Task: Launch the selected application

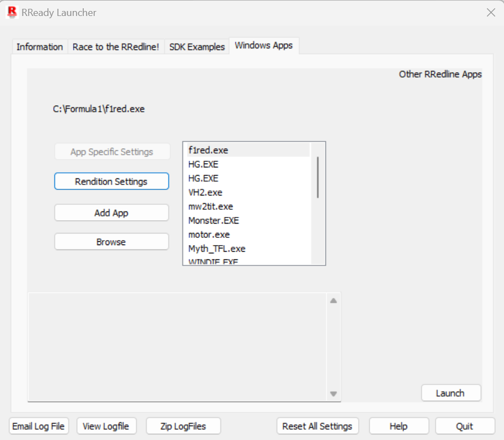Action: coord(451,393)
